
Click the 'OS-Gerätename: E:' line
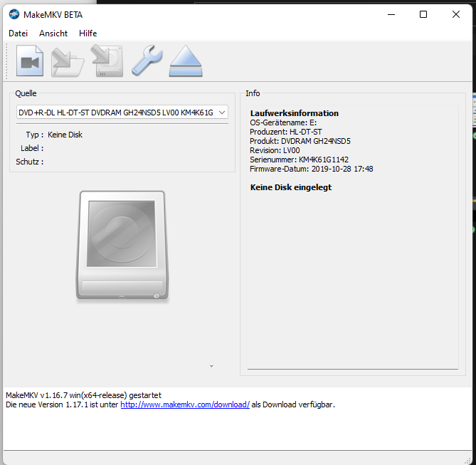pos(283,122)
